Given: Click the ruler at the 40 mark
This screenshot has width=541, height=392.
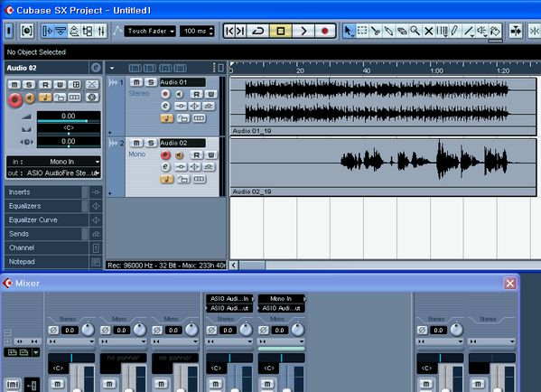Looking at the screenshot, I should 366,70.
